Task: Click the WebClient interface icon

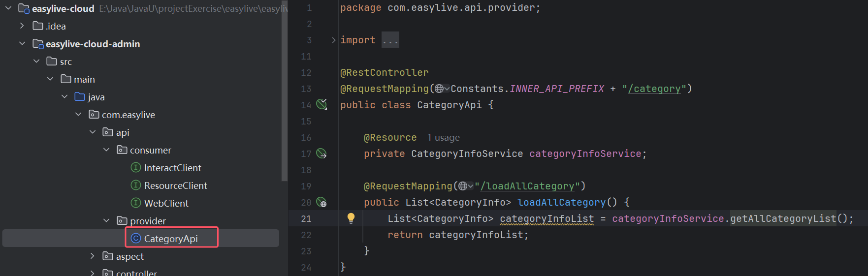Action: point(136,203)
